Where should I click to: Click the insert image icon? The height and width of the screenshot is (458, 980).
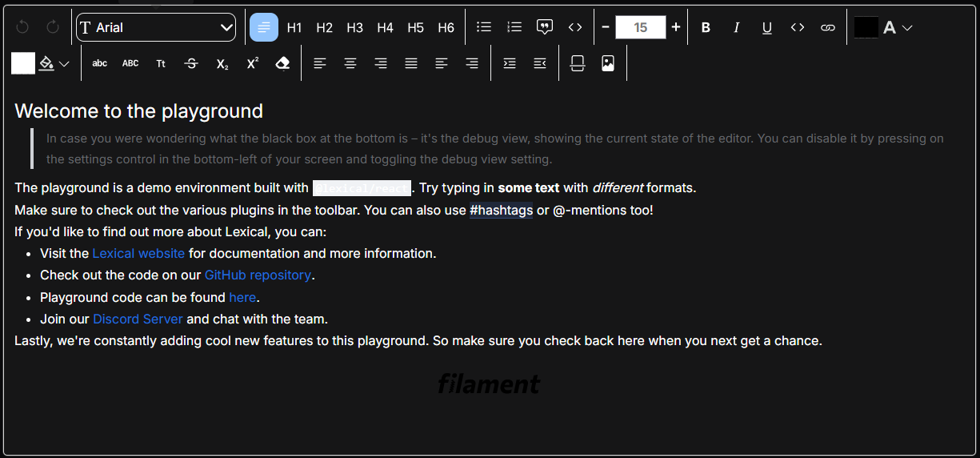(x=608, y=63)
